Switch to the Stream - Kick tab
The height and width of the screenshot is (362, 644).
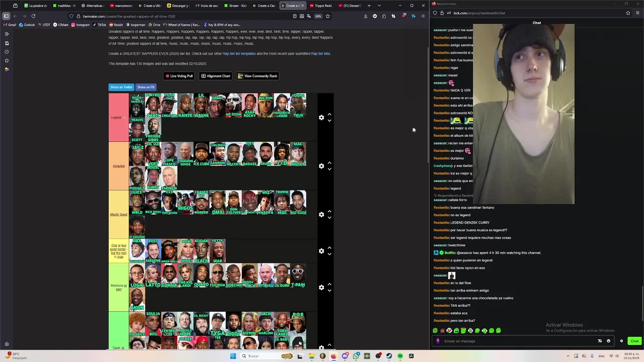coord(235,6)
